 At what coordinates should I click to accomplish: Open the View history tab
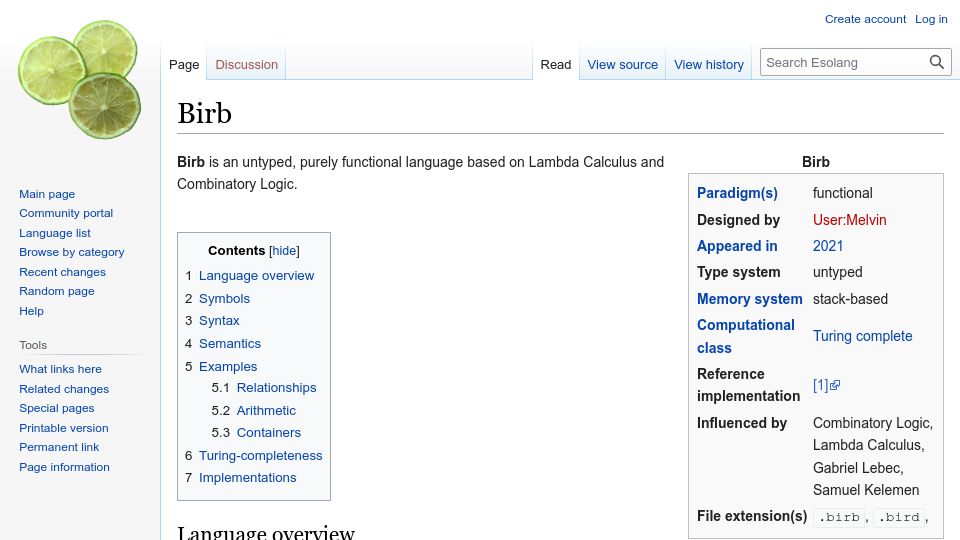[x=708, y=64]
